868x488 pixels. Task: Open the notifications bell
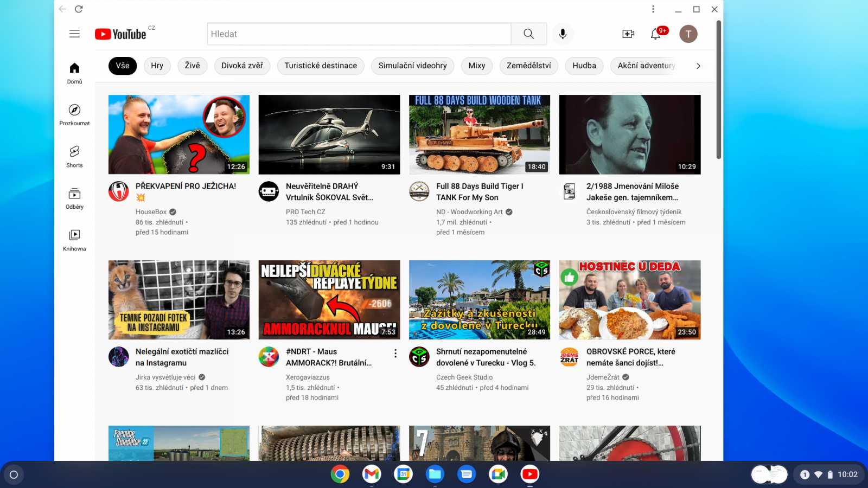pos(656,34)
